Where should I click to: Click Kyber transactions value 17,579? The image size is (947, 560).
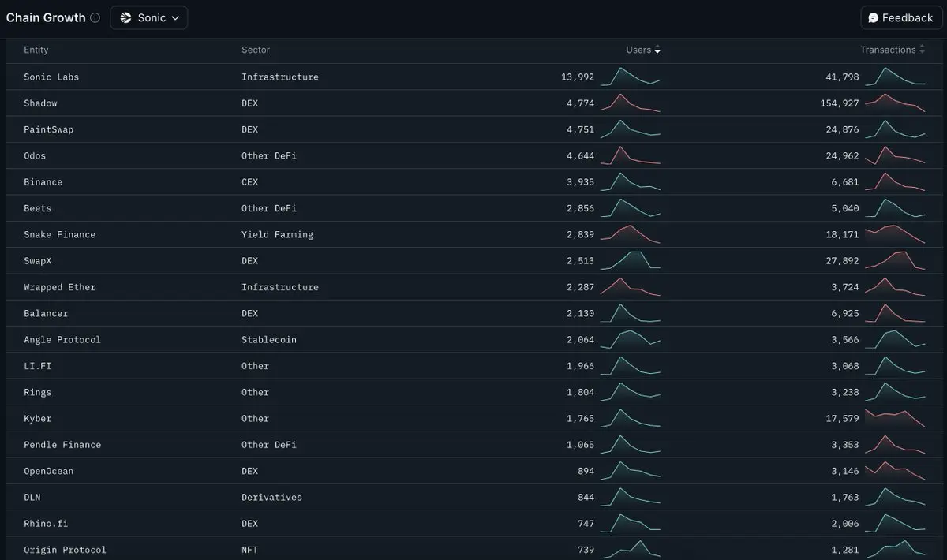[843, 419]
